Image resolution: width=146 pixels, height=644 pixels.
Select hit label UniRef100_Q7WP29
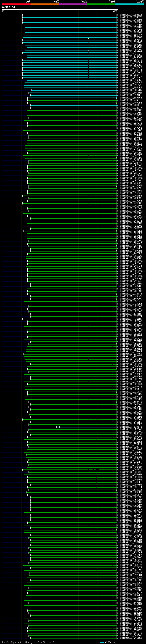pyautogui.click(x=131, y=445)
